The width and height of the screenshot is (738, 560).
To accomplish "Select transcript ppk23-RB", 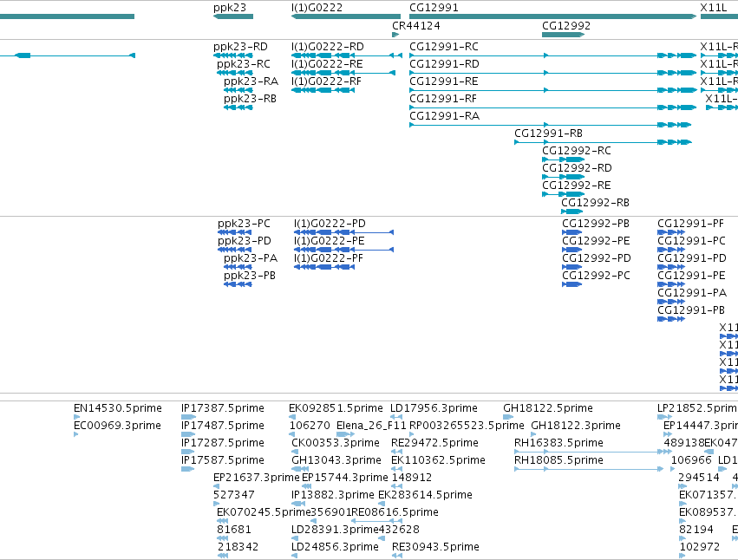I will [x=238, y=107].
